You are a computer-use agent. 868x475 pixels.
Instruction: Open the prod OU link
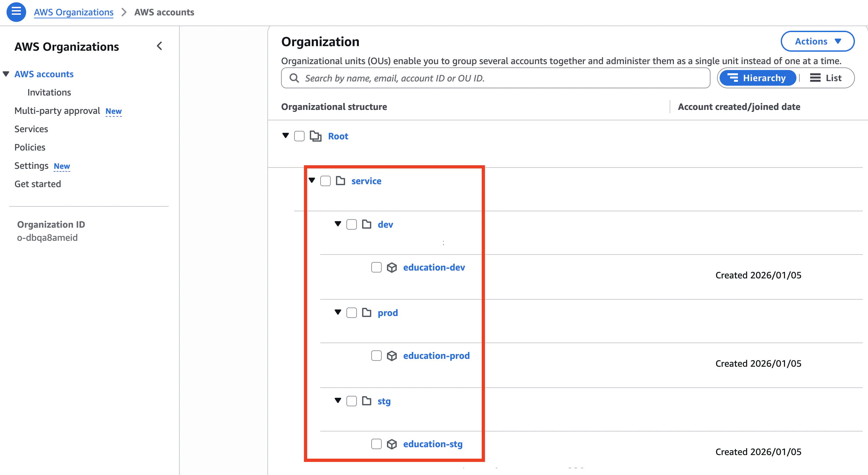[x=388, y=313]
